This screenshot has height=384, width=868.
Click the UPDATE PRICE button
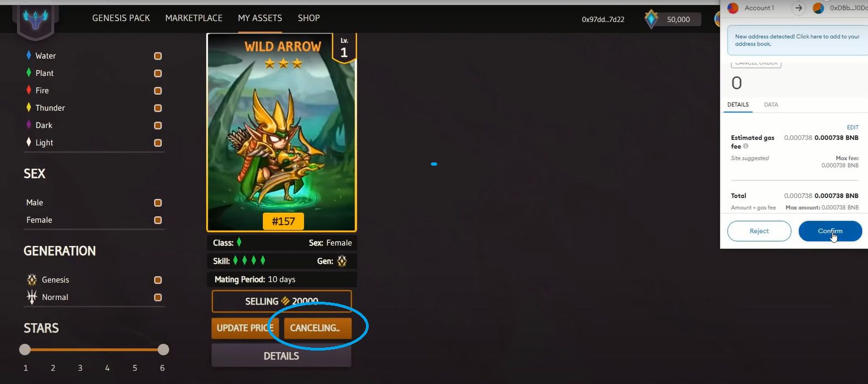click(x=245, y=328)
